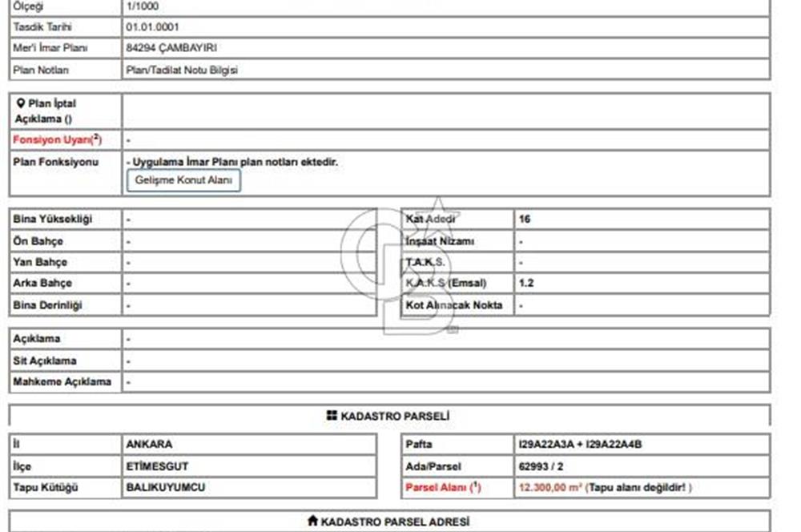The width and height of the screenshot is (801, 532).
Task: Click the K.A.K.S (Emsal) value 1.2
Action: [x=526, y=283]
